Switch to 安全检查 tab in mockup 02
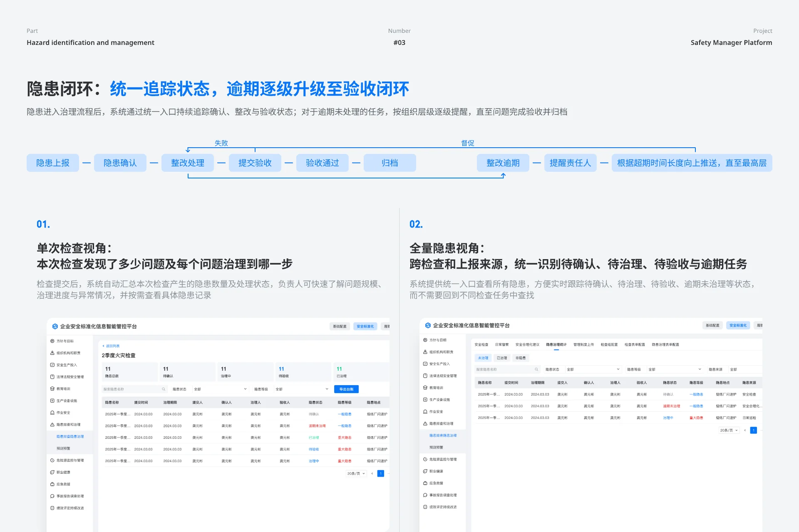The height and width of the screenshot is (532, 799). point(481,344)
